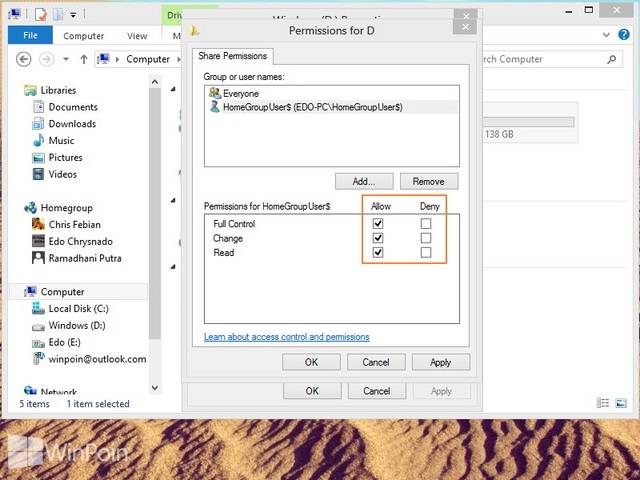Select the Videos library icon

pyautogui.click(x=38, y=174)
